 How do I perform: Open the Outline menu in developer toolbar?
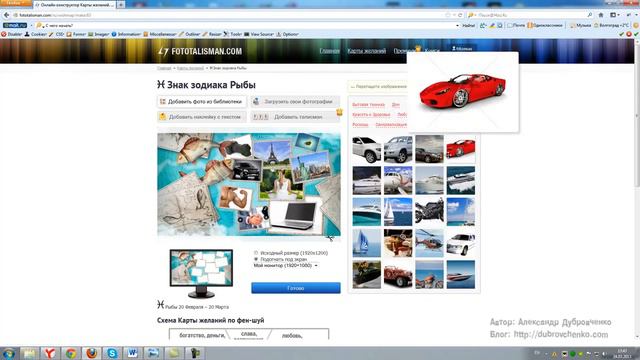190,34
